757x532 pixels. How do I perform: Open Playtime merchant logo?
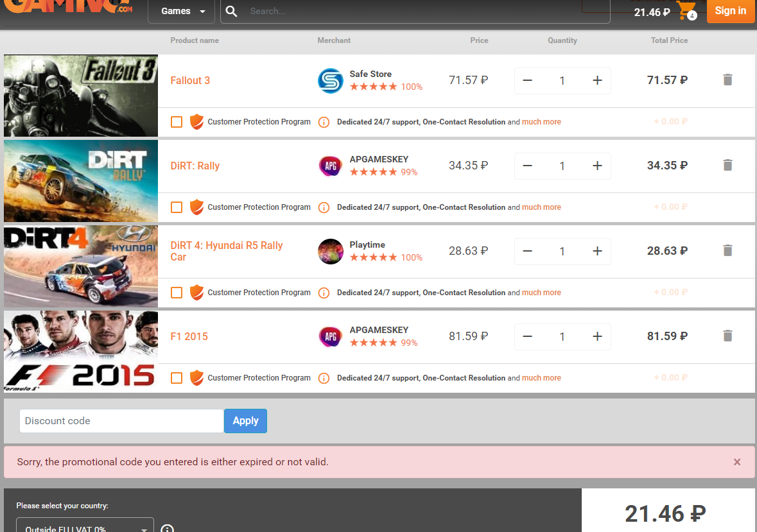pyautogui.click(x=330, y=252)
